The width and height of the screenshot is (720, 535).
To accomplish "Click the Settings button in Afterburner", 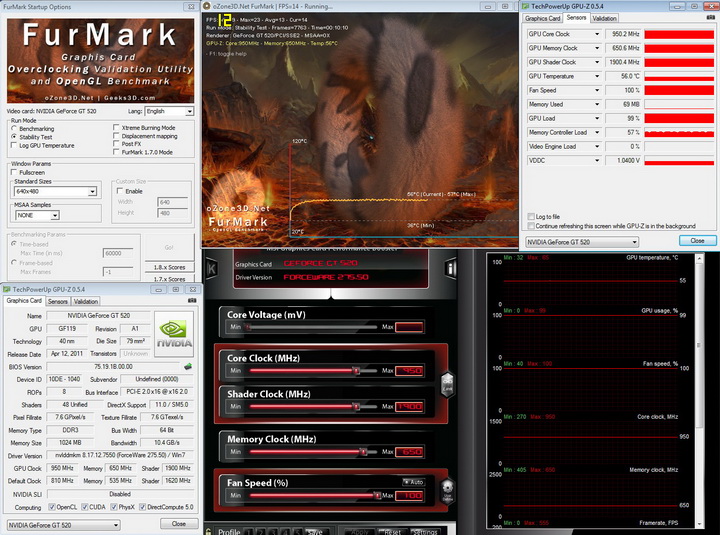I will 425,531.
